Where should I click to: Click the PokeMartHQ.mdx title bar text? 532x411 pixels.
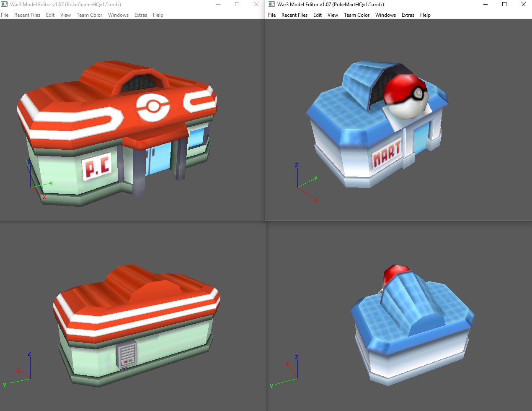click(x=331, y=4)
